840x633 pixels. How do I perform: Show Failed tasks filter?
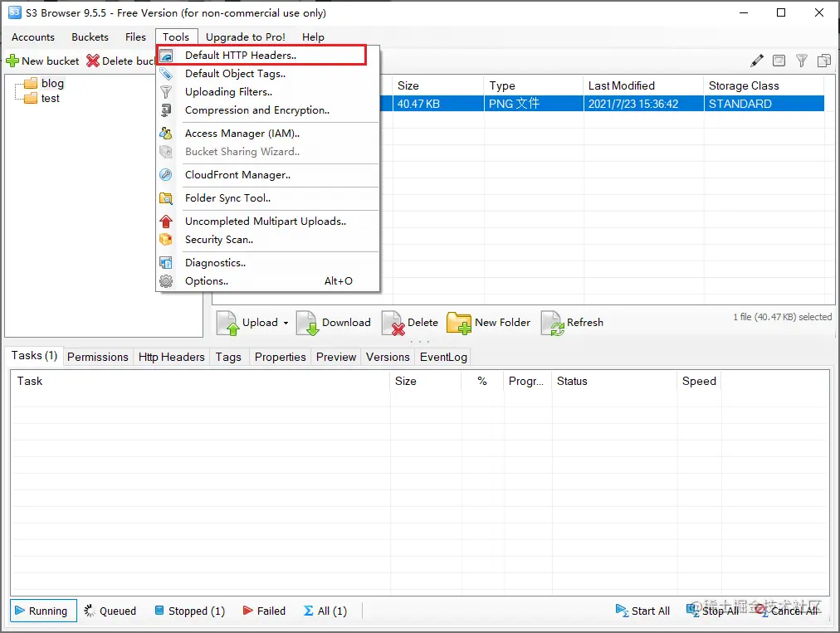tap(264, 611)
